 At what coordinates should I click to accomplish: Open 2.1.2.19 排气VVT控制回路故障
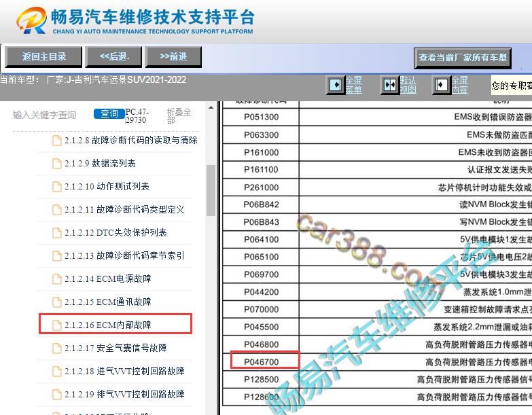pos(124,394)
